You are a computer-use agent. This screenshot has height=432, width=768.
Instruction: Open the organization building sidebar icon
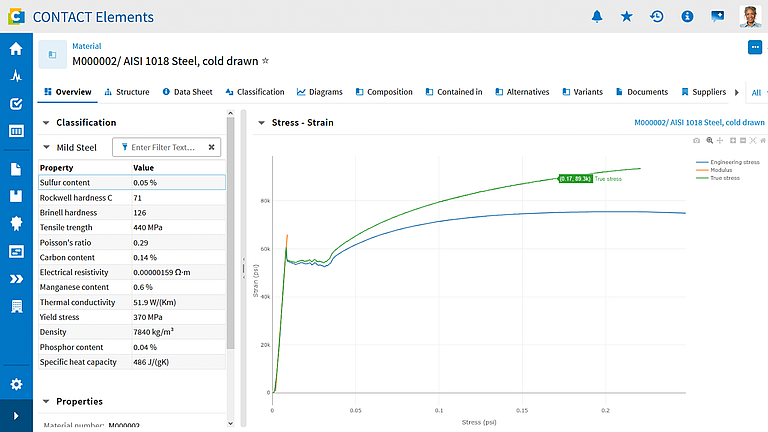point(16,307)
